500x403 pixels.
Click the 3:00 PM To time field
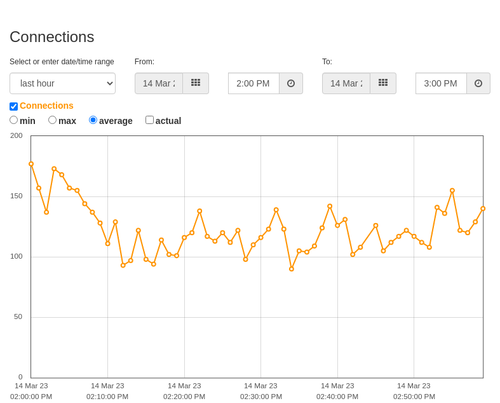pyautogui.click(x=441, y=83)
